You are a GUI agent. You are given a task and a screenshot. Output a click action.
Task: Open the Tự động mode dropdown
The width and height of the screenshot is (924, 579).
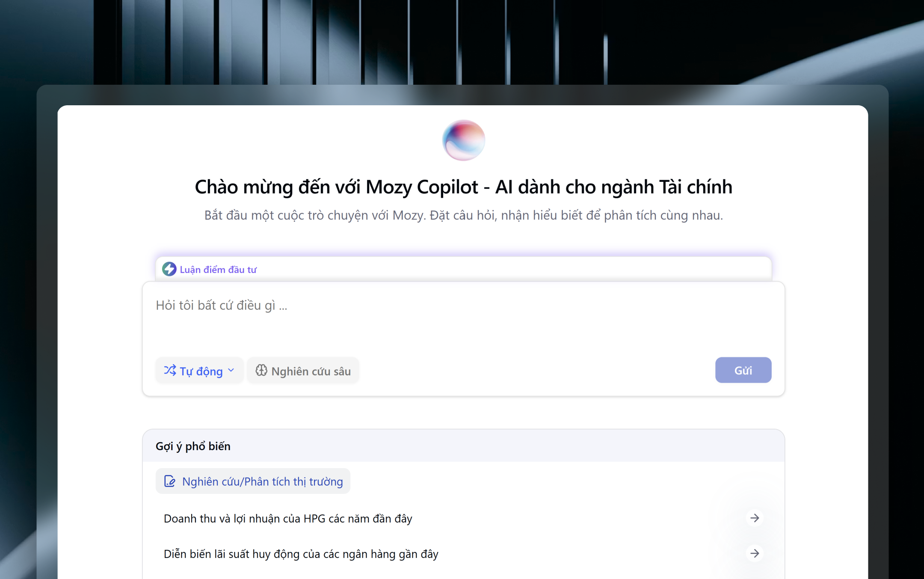click(x=199, y=371)
